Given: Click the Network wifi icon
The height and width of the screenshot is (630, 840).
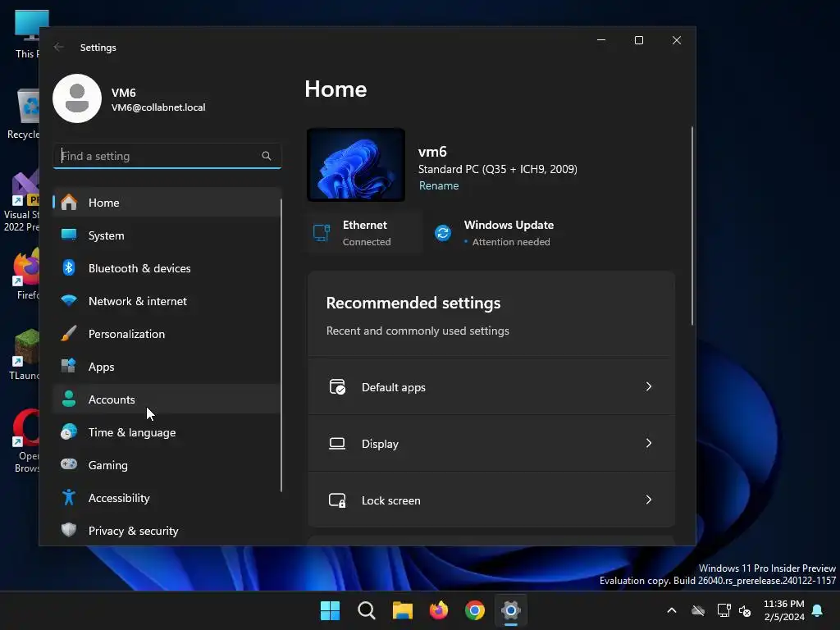Looking at the screenshot, I should [69, 300].
